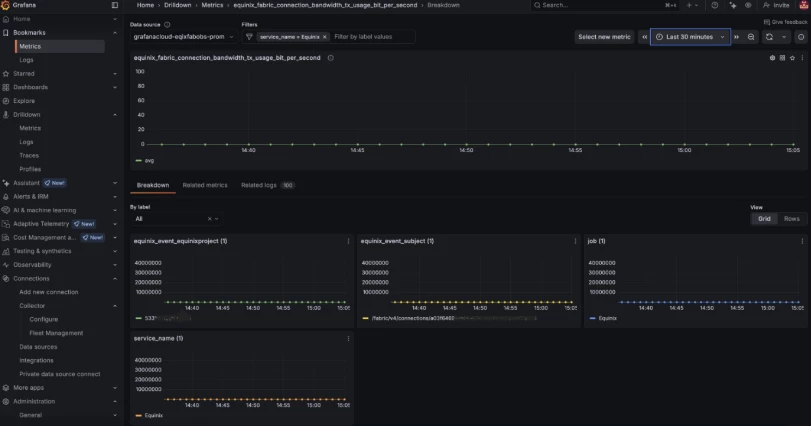Click the Data source info icon
The image size is (811, 426).
(x=167, y=24)
